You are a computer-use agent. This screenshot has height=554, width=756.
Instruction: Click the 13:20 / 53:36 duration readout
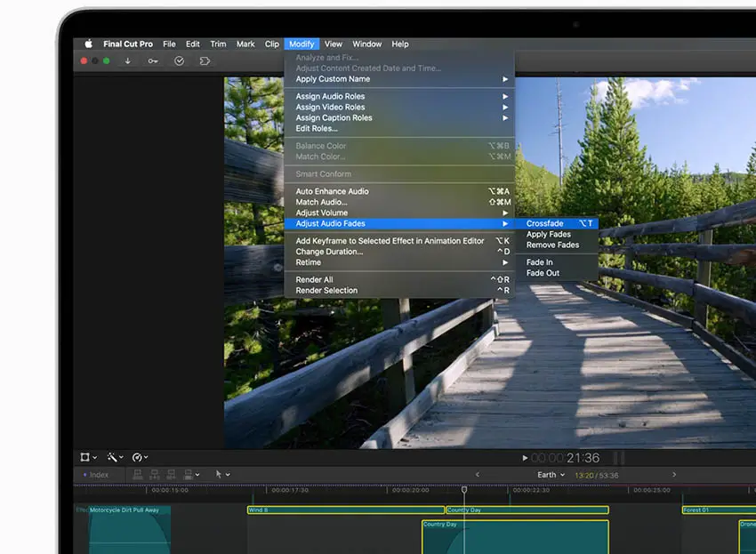coord(597,476)
